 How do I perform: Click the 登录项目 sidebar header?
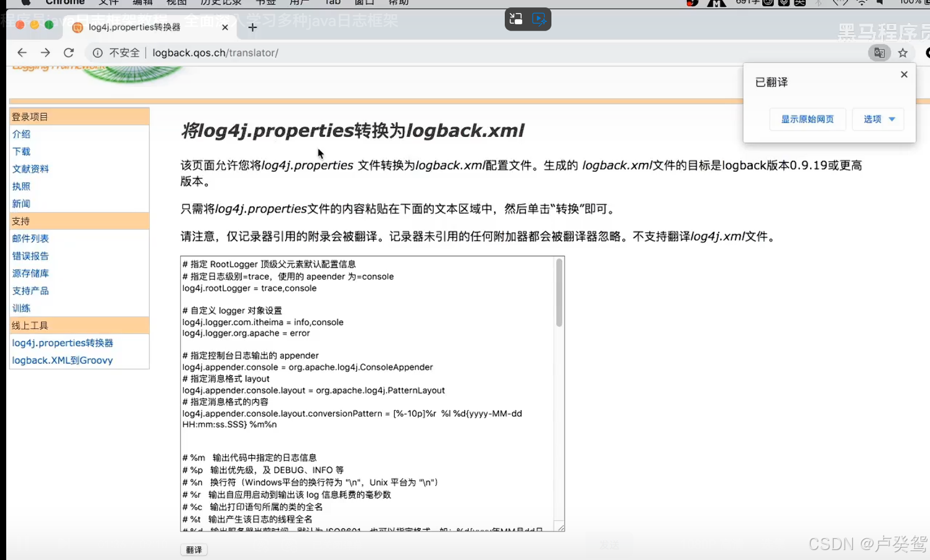(80, 117)
